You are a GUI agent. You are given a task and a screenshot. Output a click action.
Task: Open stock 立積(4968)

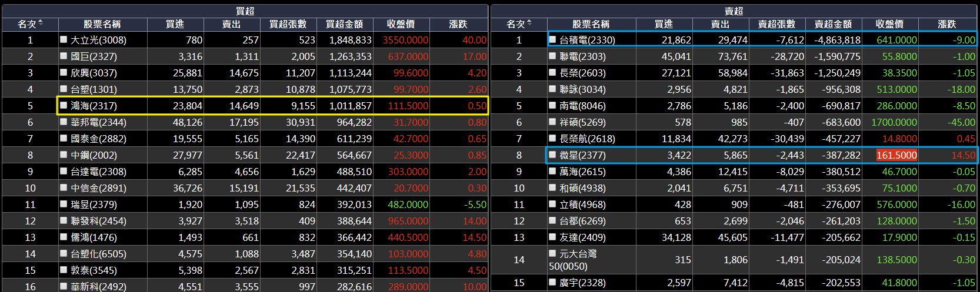[582, 204]
